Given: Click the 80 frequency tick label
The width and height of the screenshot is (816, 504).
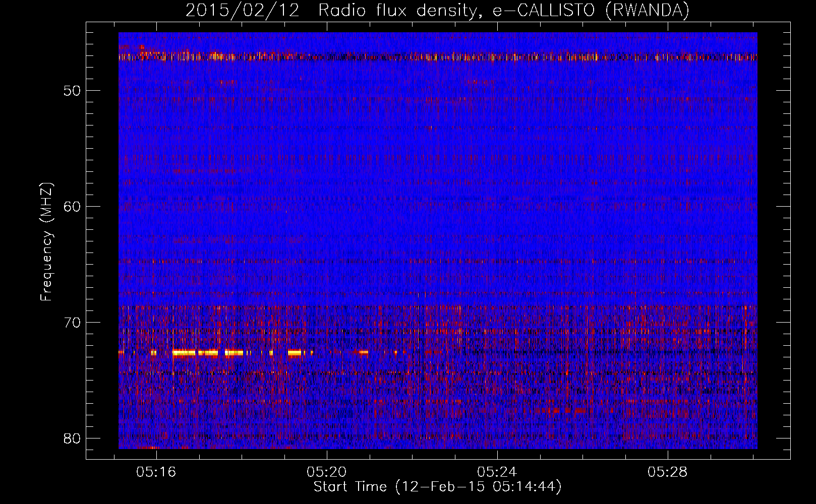Looking at the screenshot, I should point(72,438).
